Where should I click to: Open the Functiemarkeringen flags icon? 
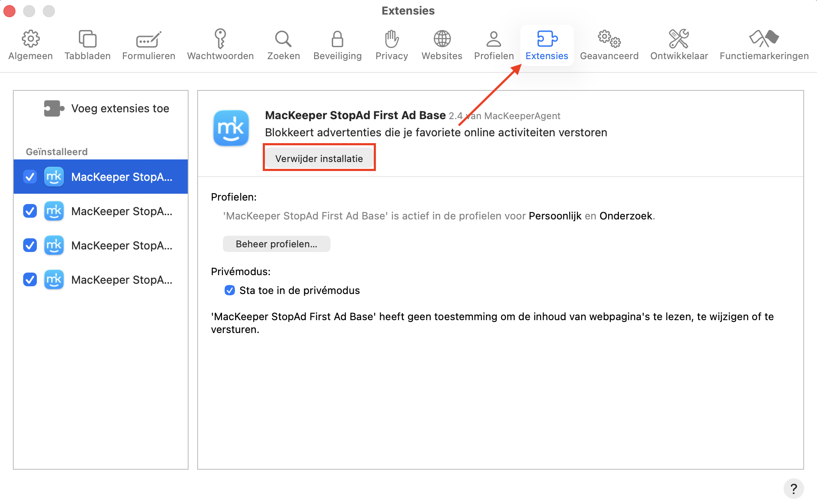(764, 39)
